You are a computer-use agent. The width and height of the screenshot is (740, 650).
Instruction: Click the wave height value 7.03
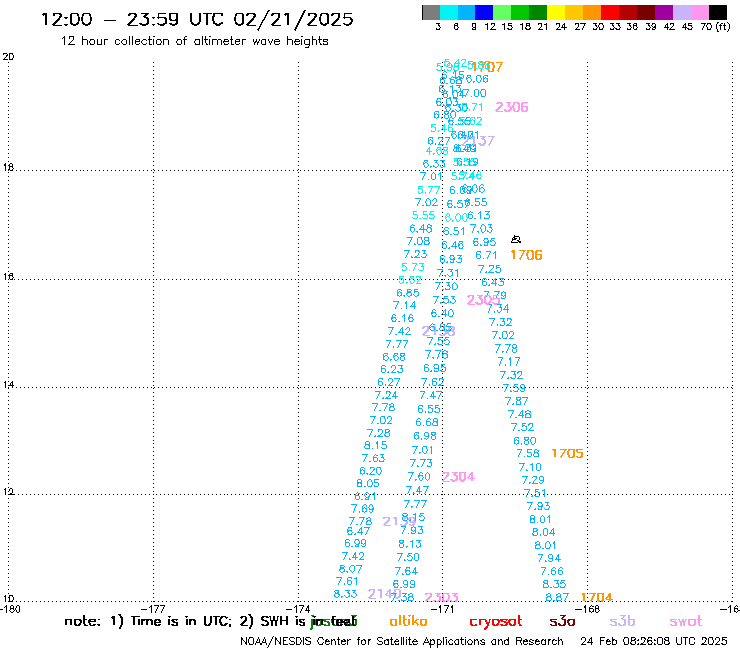481,228
